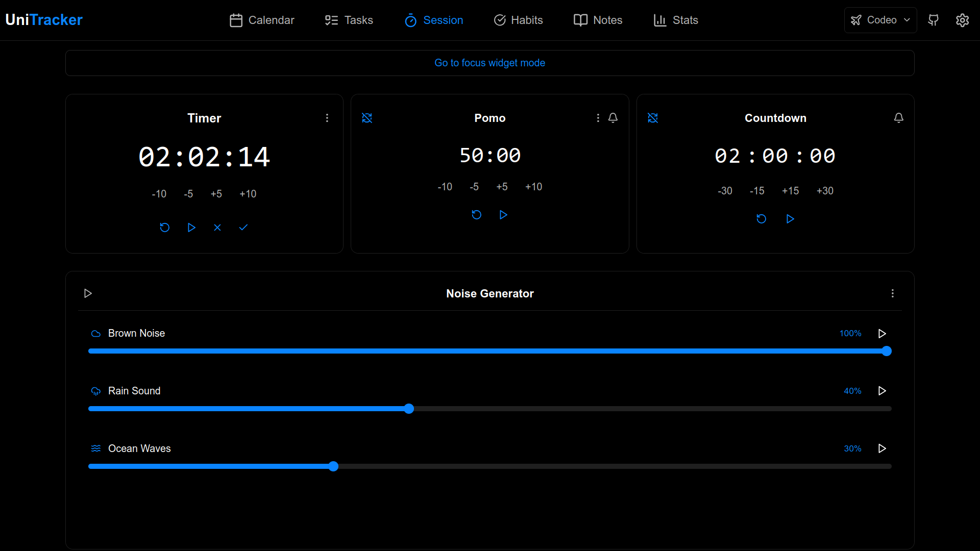This screenshot has height=551, width=980.
Task: Toggle Pomo notification bell
Action: pos(613,118)
